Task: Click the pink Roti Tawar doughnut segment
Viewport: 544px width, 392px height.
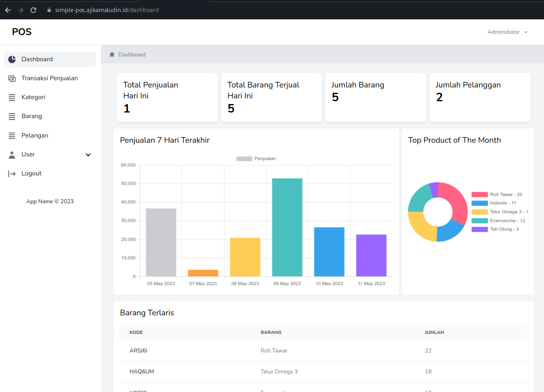Action: [457, 201]
